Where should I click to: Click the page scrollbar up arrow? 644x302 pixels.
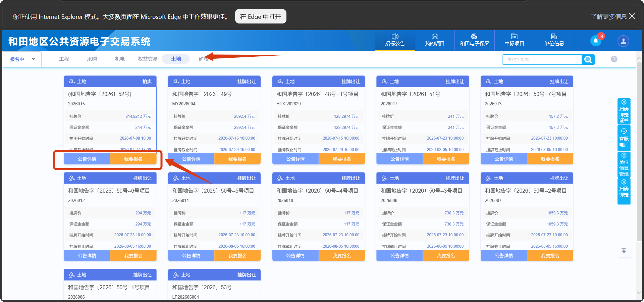639,58
